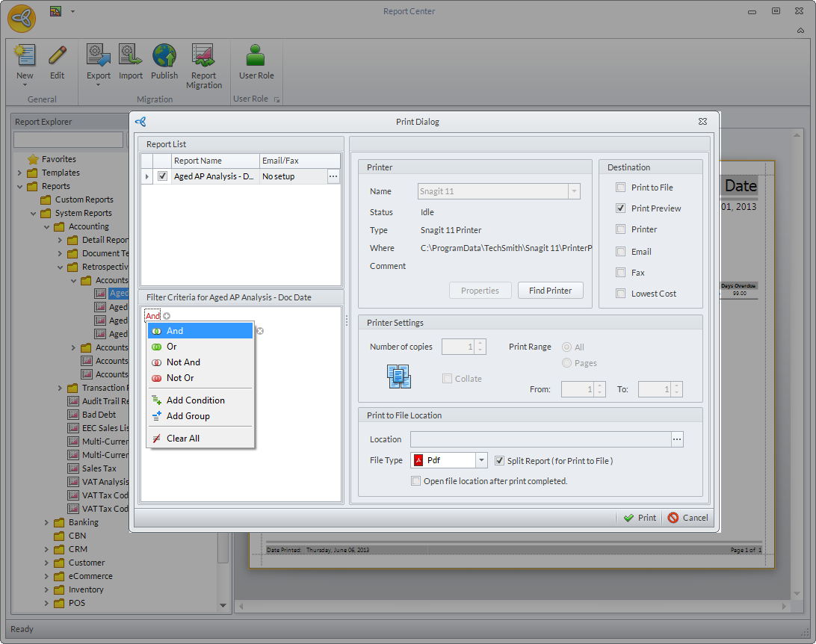The height and width of the screenshot is (644, 816).
Task: Select 'Not And' from filter menu
Action: pos(183,362)
